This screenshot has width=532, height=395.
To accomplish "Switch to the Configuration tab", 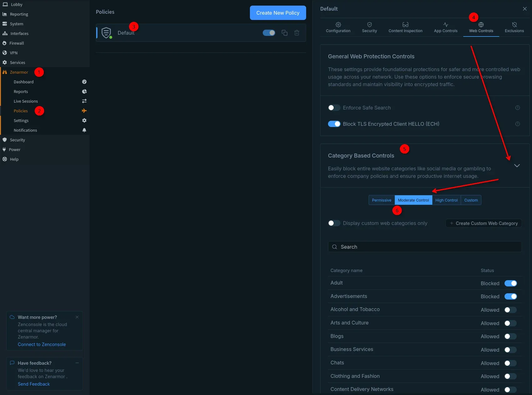I will [x=338, y=27].
